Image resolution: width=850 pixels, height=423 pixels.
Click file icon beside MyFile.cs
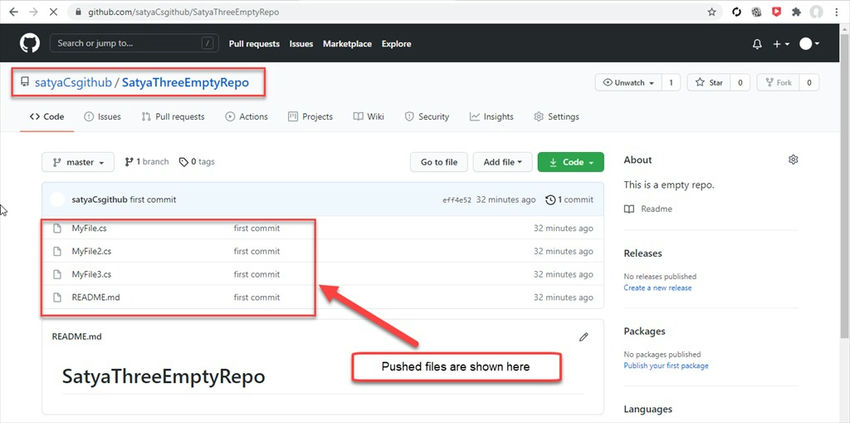57,228
